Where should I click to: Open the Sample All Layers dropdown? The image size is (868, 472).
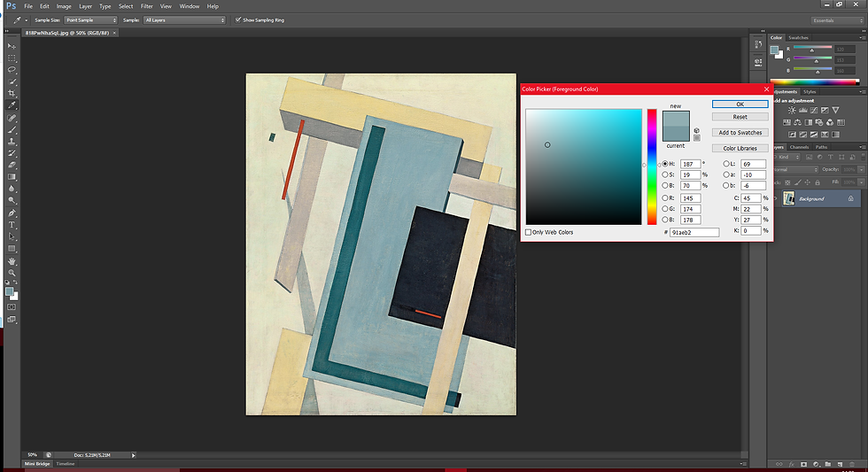(x=184, y=19)
